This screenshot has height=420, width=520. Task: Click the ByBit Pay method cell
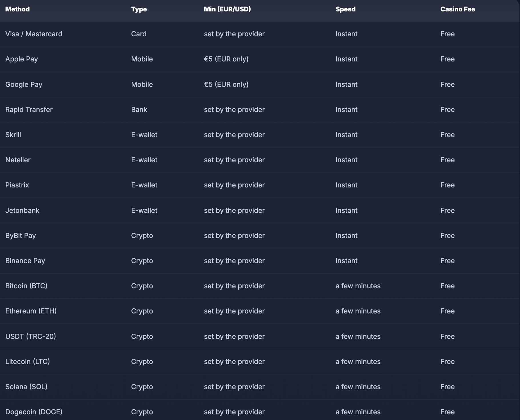[x=21, y=236]
